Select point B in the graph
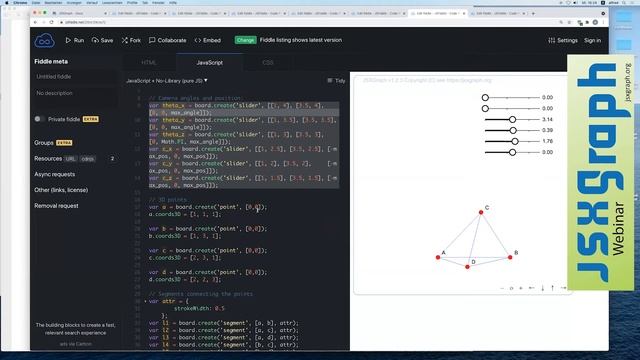Viewport: 640px width, 360px height. (510, 258)
